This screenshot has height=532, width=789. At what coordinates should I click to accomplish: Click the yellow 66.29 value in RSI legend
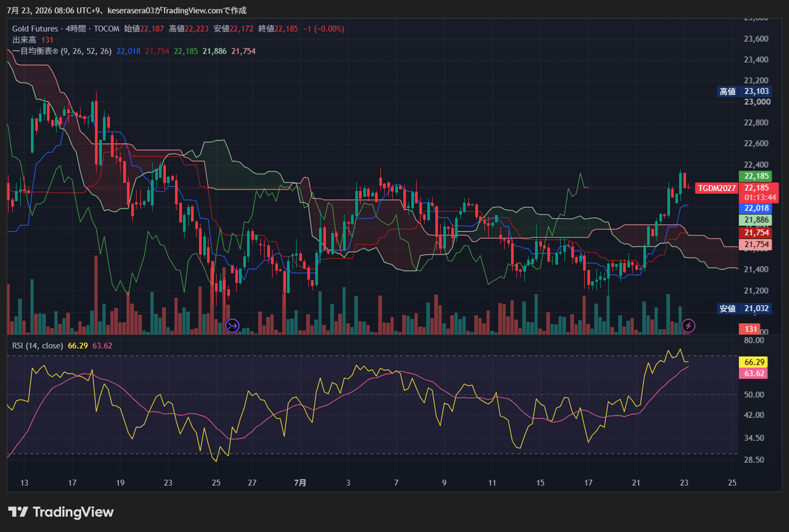pos(78,346)
